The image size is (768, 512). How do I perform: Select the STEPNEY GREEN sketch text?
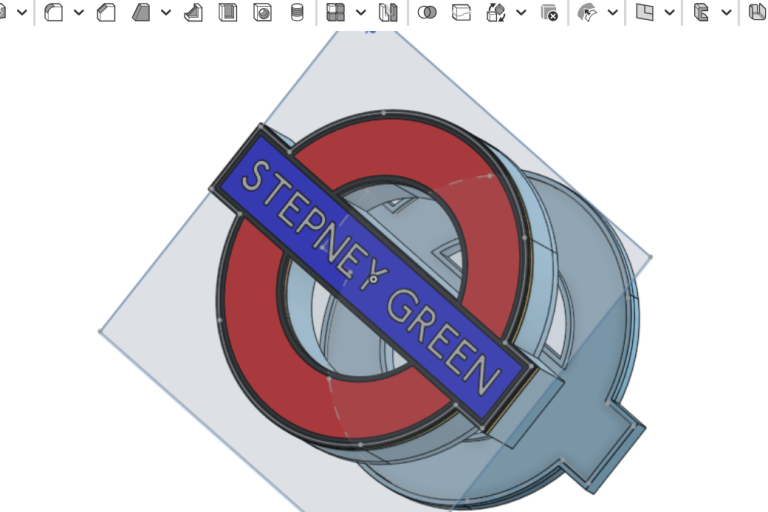(x=371, y=277)
